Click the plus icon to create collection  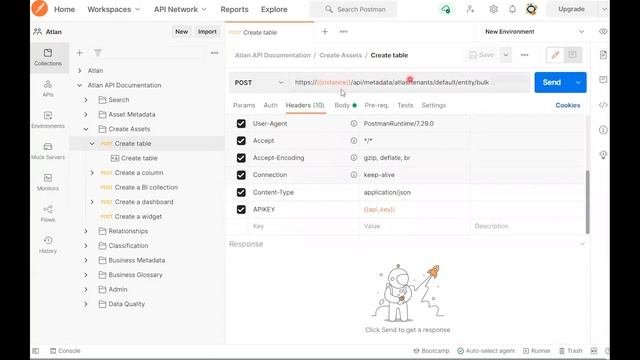(x=80, y=53)
